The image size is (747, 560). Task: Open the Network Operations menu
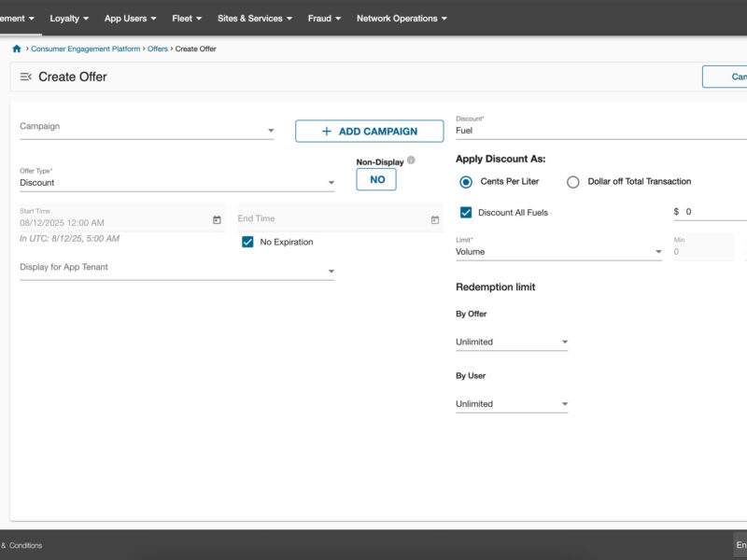point(402,18)
